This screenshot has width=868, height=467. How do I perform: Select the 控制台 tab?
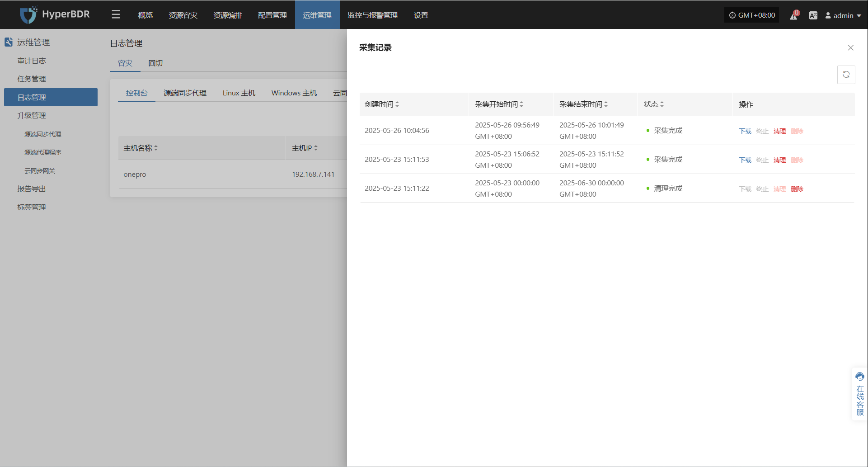(x=136, y=93)
